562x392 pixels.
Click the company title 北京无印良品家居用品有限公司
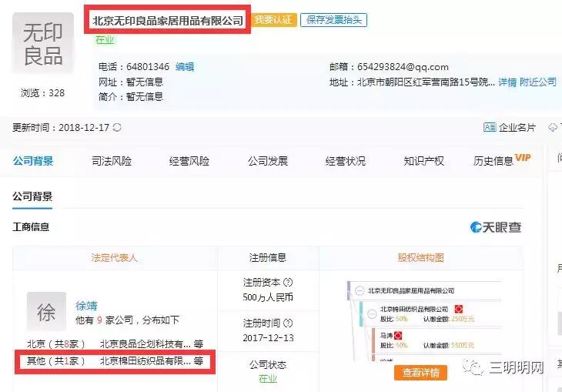click(168, 21)
